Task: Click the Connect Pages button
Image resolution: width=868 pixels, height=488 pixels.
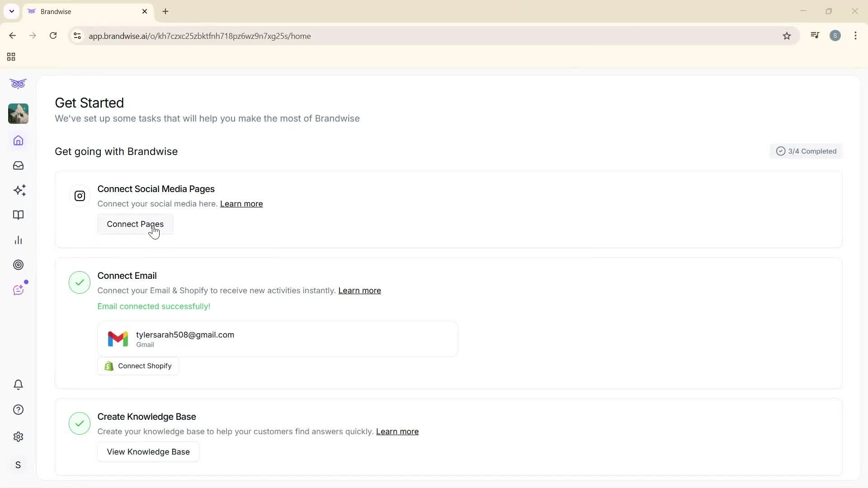Action: [x=135, y=224]
